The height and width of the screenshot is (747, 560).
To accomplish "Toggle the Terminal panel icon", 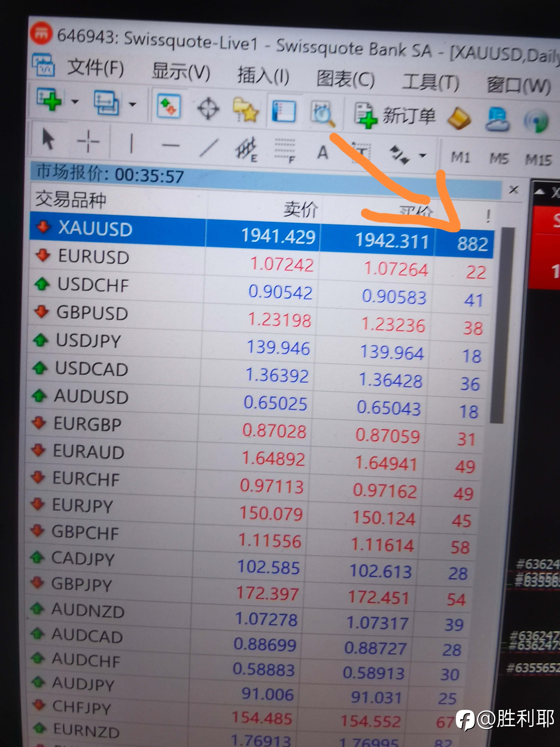I will tap(284, 111).
